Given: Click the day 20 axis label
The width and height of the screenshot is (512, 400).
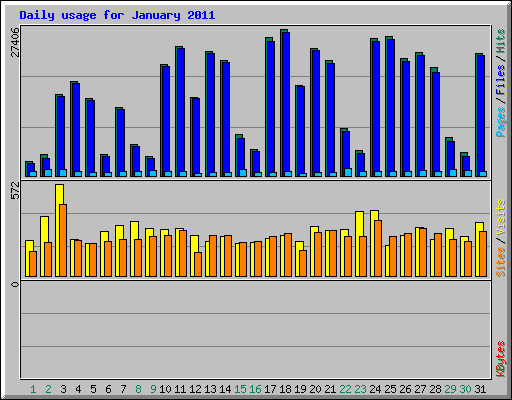Looking at the screenshot, I should click(315, 389).
